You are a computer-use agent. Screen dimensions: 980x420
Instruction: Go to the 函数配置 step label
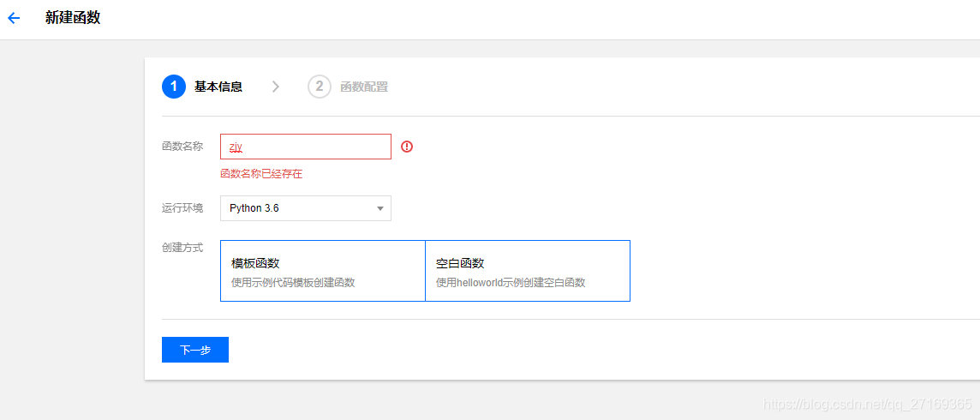(364, 87)
